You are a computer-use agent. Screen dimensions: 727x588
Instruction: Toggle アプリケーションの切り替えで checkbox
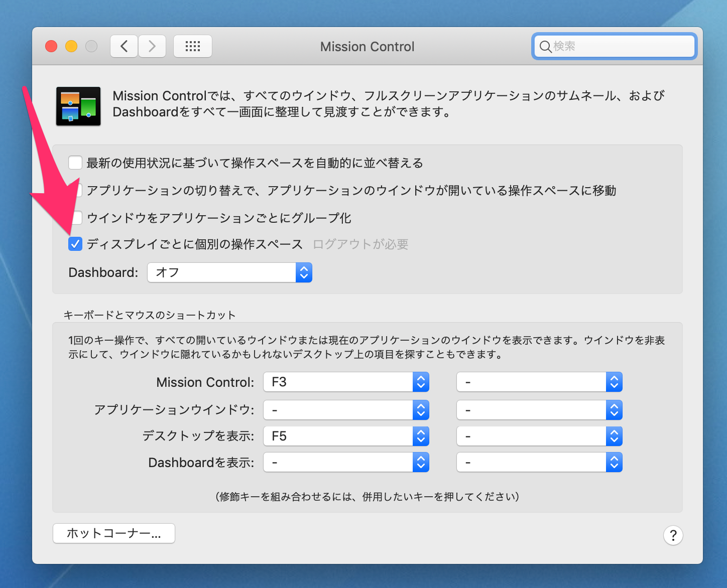[78, 190]
